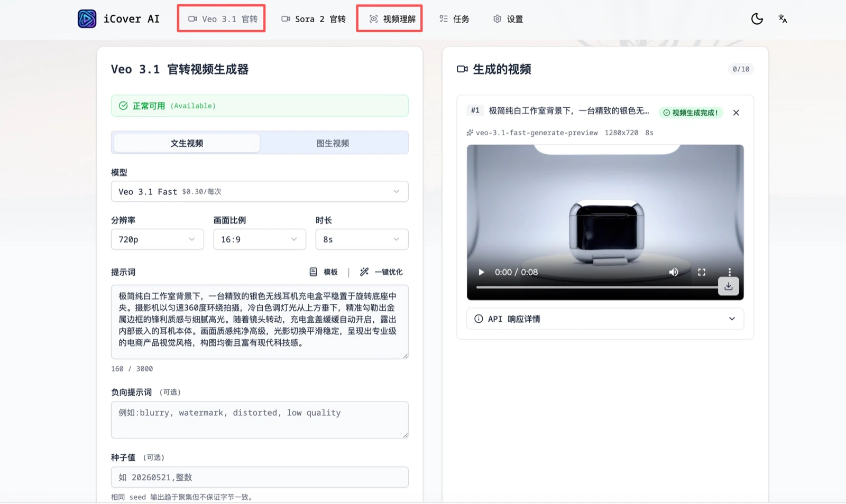846x504 pixels.
Task: Click the 生成的视频 camera icon
Action: [462, 69]
